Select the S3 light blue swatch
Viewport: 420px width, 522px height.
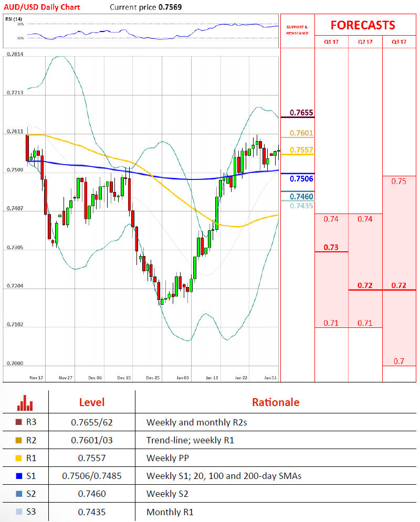pyautogui.click(x=19, y=512)
